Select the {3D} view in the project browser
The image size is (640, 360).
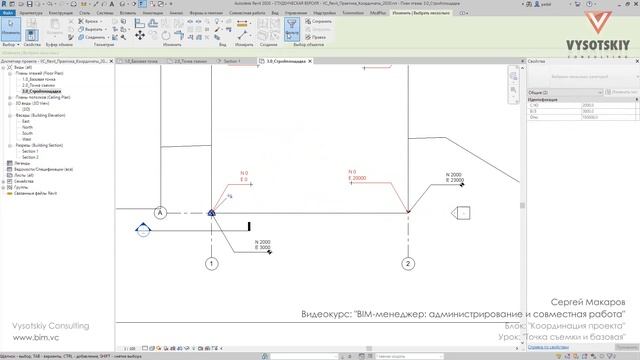pyautogui.click(x=26, y=109)
